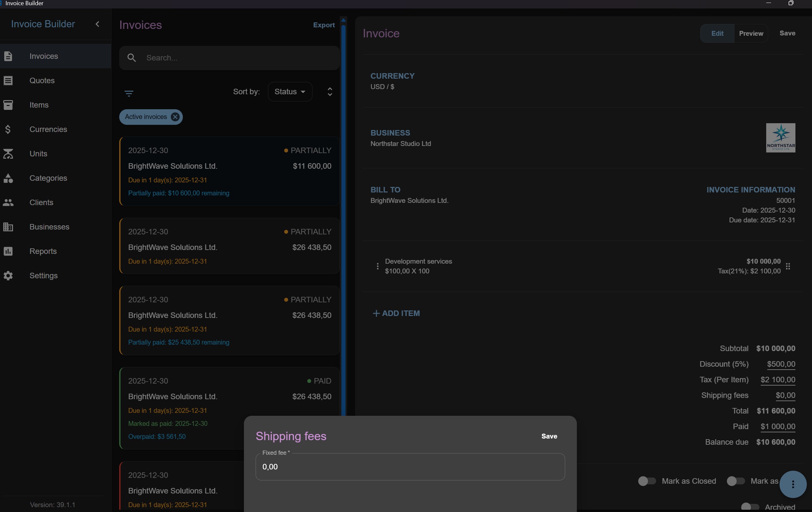Open Businesses building icon
Image resolution: width=812 pixels, height=512 pixels.
coord(8,227)
